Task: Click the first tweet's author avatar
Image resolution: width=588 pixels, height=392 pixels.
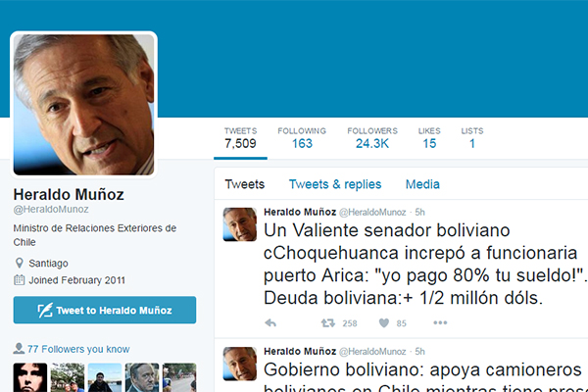Action: [240, 224]
